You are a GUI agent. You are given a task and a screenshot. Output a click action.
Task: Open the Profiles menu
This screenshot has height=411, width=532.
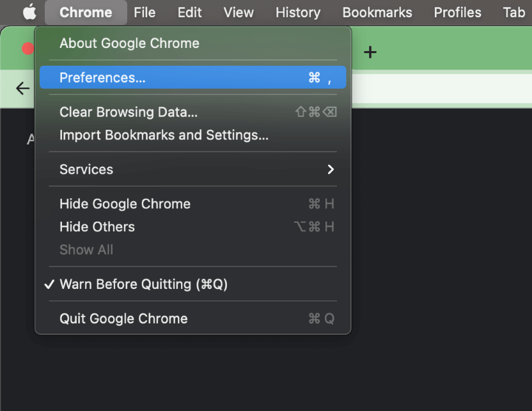pos(457,12)
